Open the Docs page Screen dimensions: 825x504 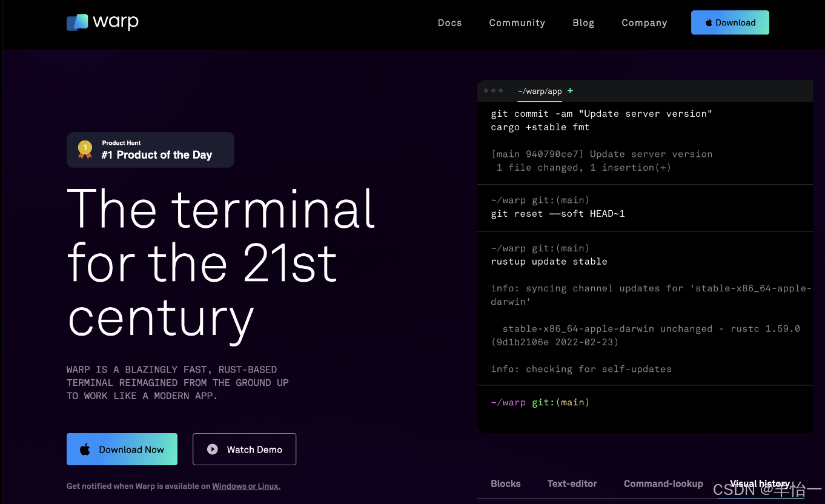pyautogui.click(x=449, y=23)
